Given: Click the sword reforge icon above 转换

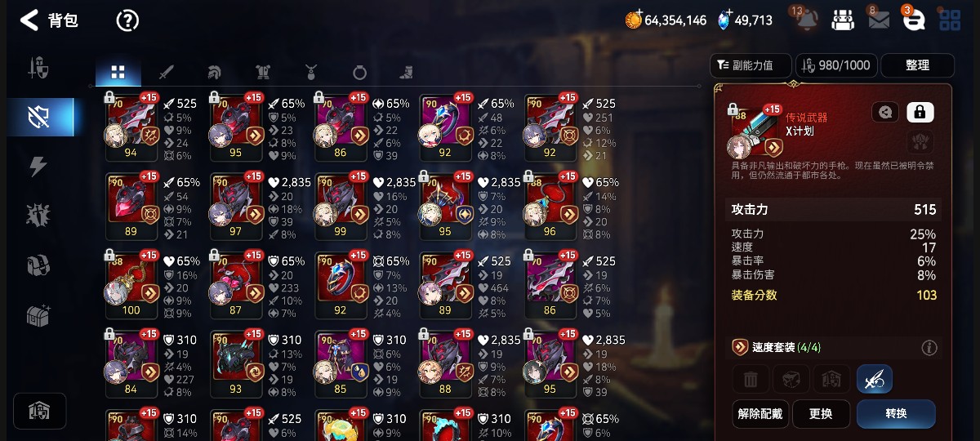Looking at the screenshot, I should pos(874,379).
